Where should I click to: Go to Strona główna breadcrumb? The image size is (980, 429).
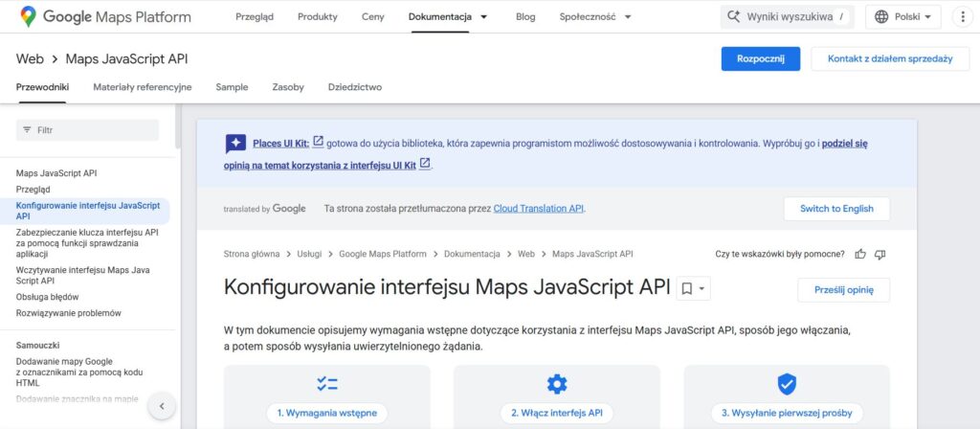pyautogui.click(x=252, y=254)
